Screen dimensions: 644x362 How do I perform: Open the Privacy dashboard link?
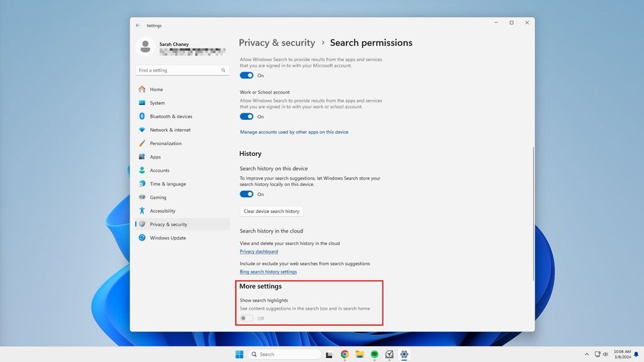click(258, 251)
